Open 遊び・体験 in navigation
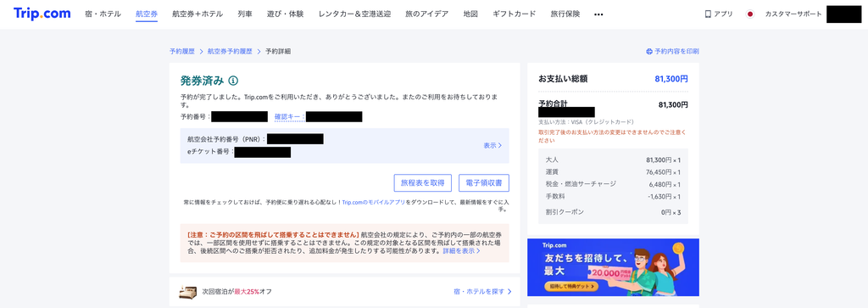The image size is (868, 308). [286, 14]
